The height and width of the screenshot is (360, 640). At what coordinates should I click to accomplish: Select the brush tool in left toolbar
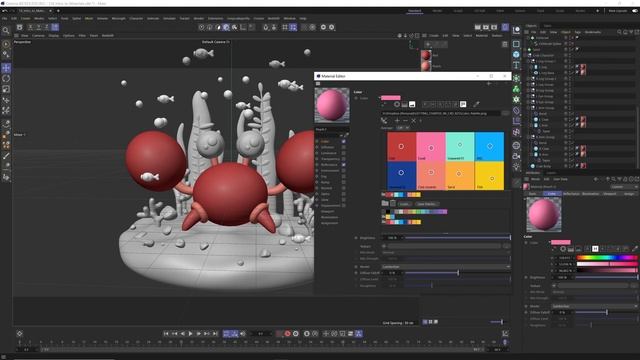click(6, 156)
